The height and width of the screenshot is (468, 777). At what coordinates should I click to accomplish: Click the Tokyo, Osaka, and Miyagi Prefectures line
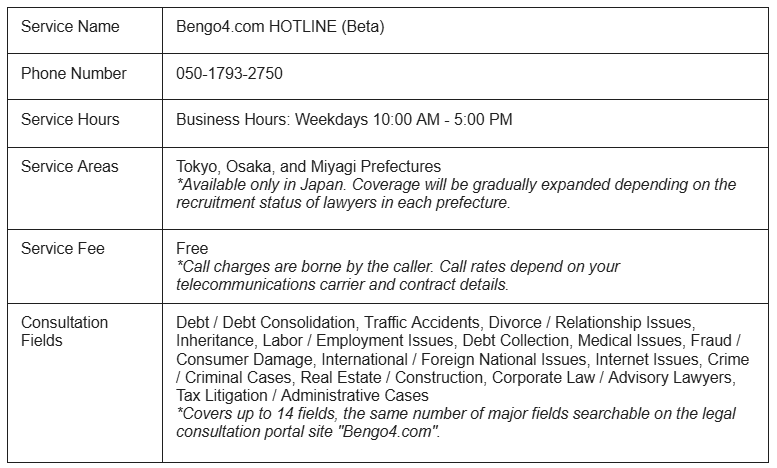tap(308, 166)
